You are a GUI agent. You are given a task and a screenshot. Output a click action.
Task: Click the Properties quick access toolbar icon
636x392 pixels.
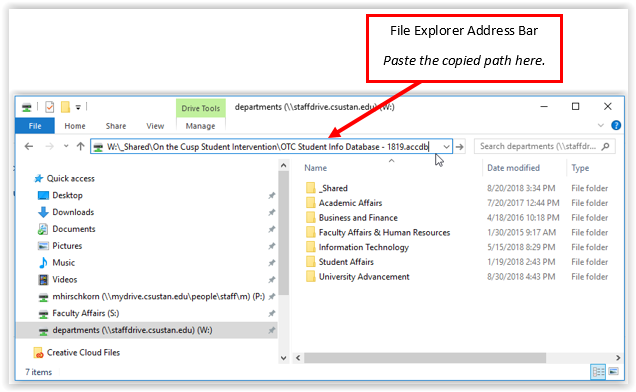point(49,107)
